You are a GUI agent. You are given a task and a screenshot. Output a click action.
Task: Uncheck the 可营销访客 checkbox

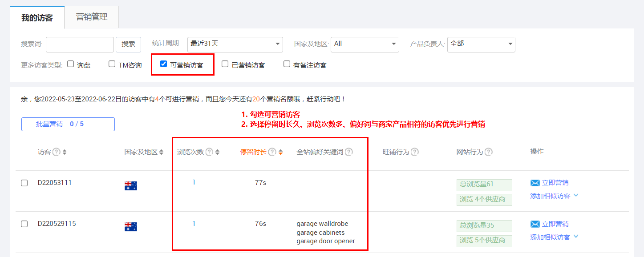pos(163,64)
